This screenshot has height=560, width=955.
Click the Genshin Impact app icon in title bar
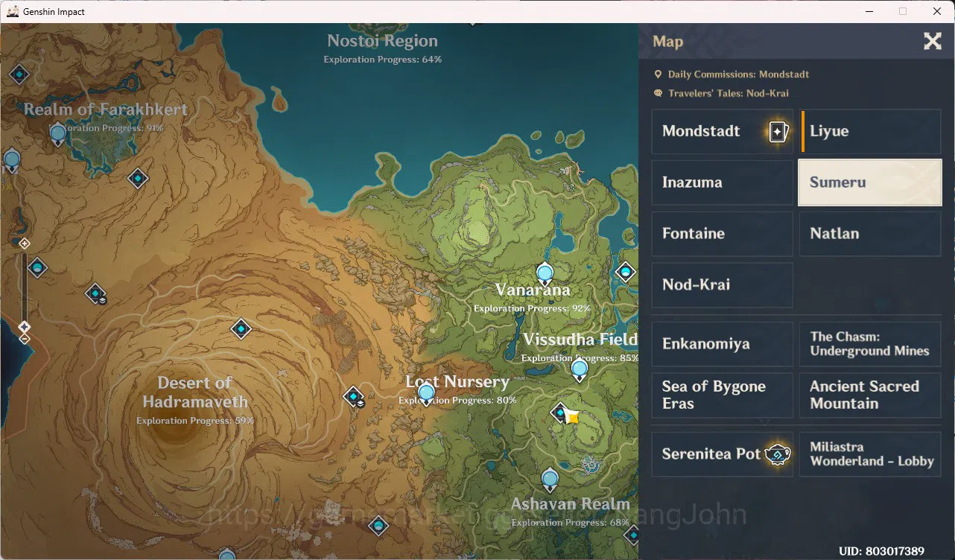pos(13,11)
